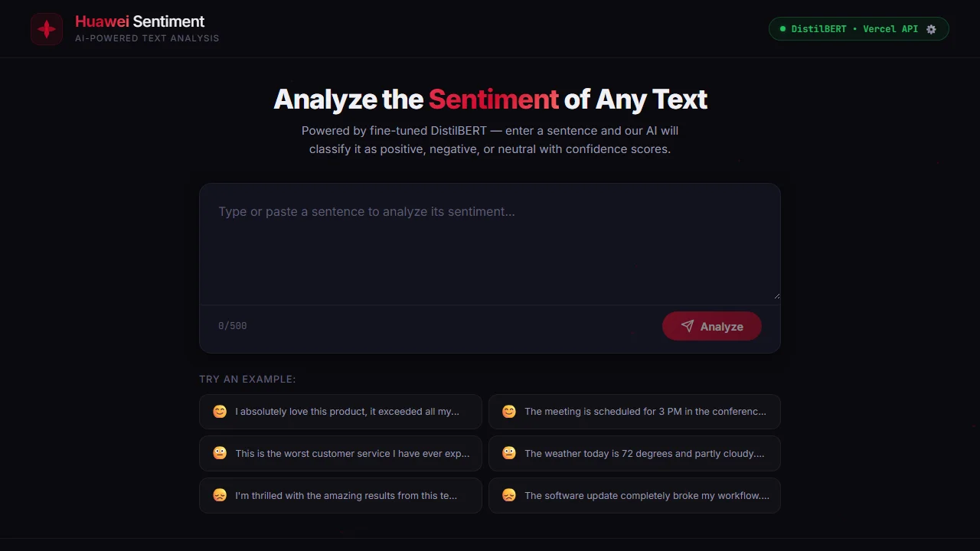Open settings via the gear icon
The image size is (980, 551).
click(931, 29)
